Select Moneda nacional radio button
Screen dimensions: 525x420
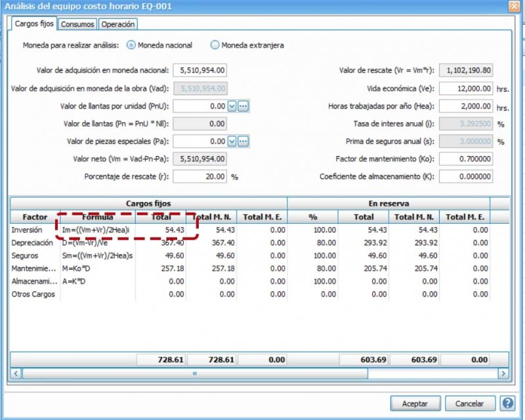[x=131, y=45]
